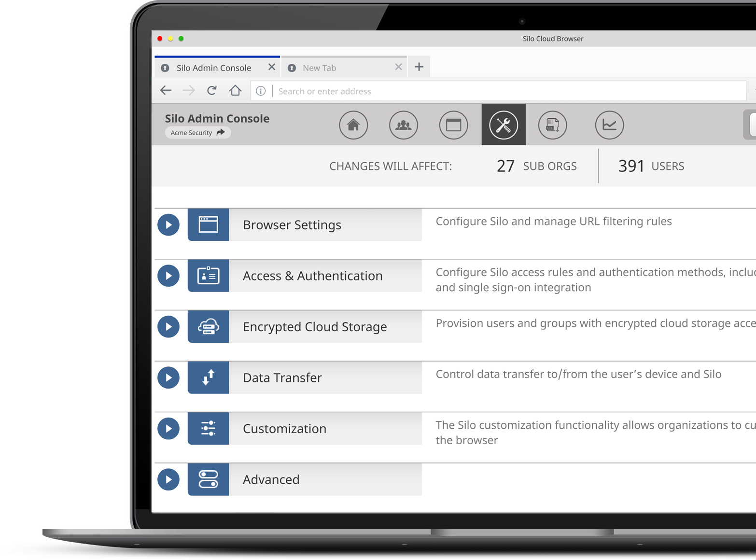756x560 pixels.
Task: Open the analytics chart icon
Action: (609, 125)
